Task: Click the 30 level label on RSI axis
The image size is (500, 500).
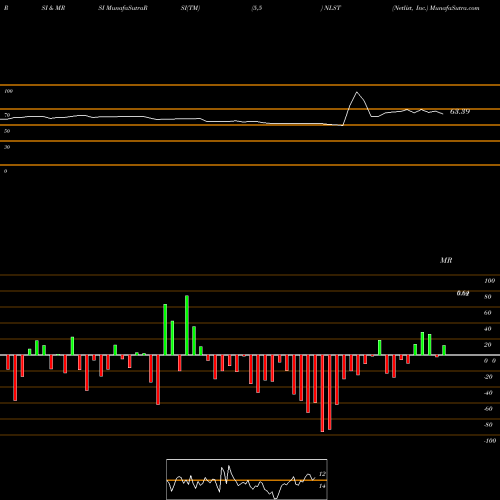Action: 7,147
